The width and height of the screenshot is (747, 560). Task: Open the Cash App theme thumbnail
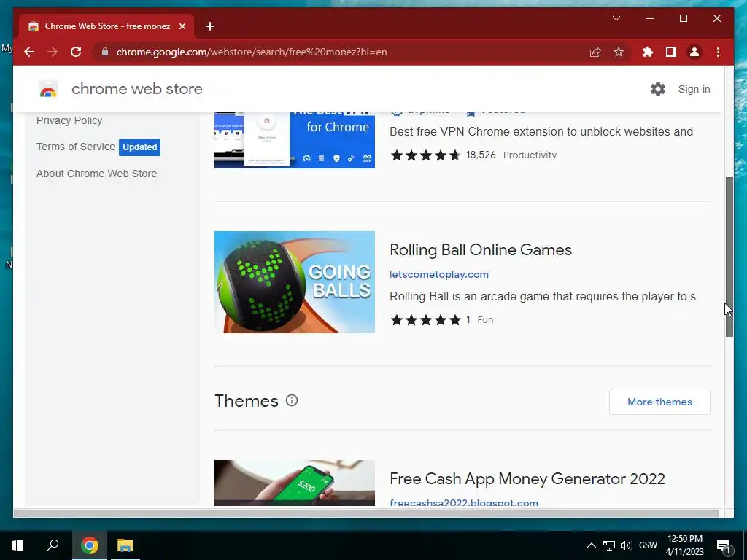(x=295, y=483)
